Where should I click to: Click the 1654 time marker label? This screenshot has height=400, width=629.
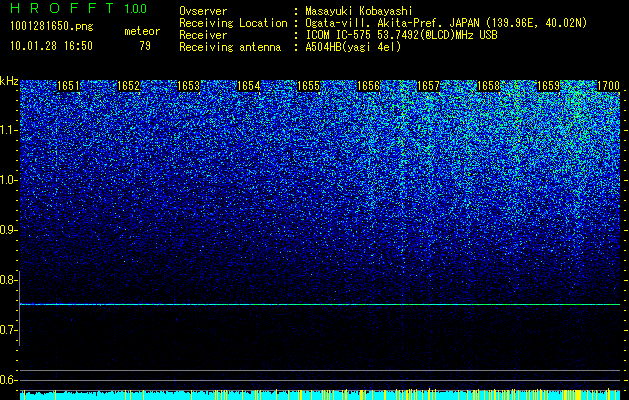(x=249, y=86)
